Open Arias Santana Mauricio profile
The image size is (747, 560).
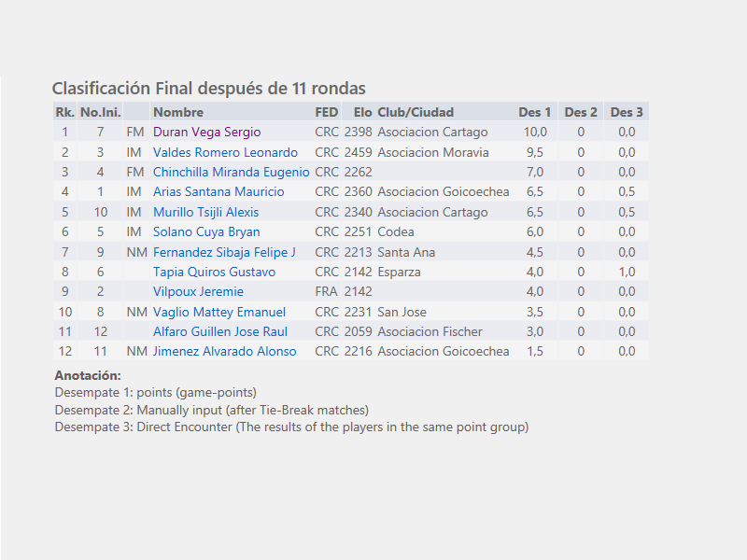click(x=218, y=191)
